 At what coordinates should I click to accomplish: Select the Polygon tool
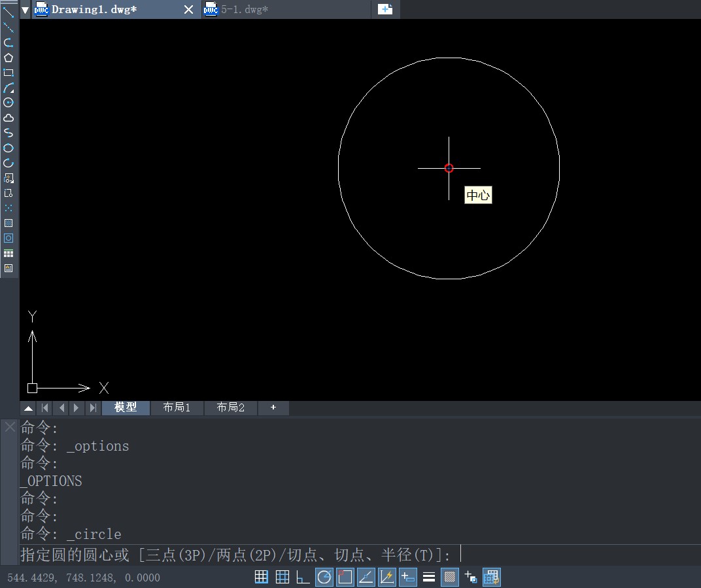pyautogui.click(x=9, y=58)
